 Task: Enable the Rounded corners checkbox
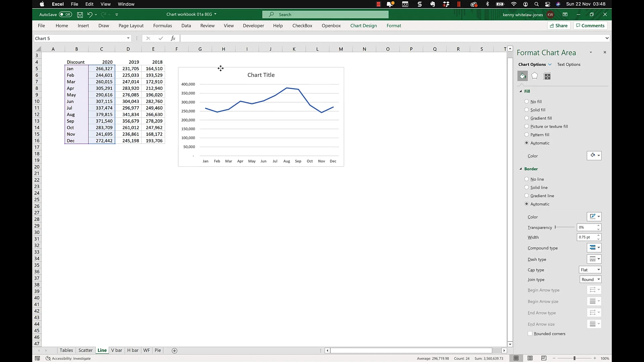pos(530,334)
